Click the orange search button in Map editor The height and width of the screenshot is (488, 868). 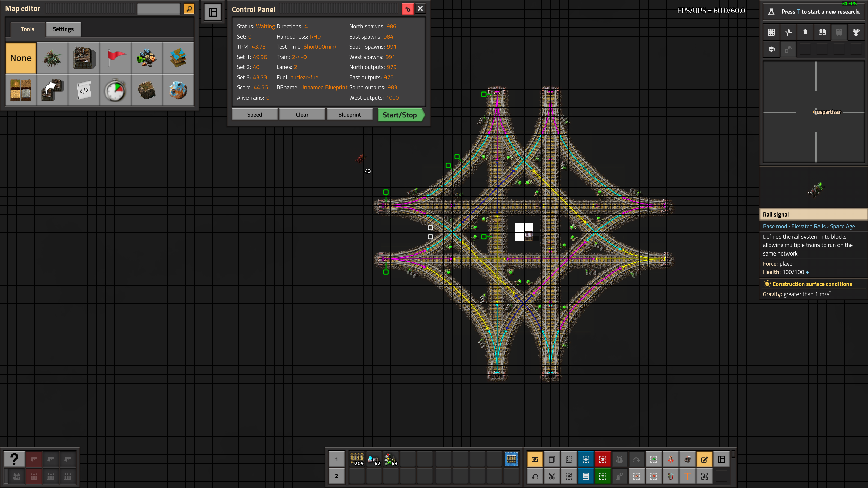[189, 9]
